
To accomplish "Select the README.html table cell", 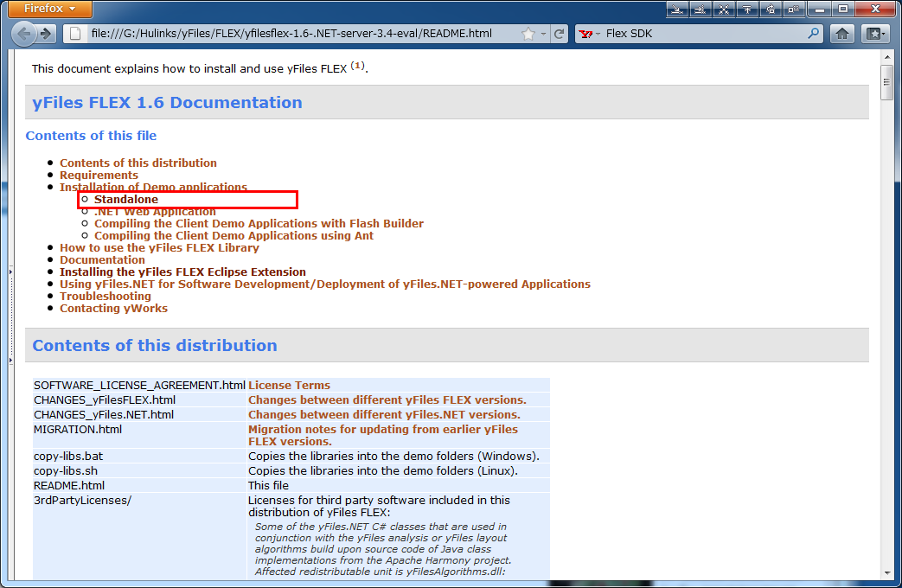I will tap(140, 486).
